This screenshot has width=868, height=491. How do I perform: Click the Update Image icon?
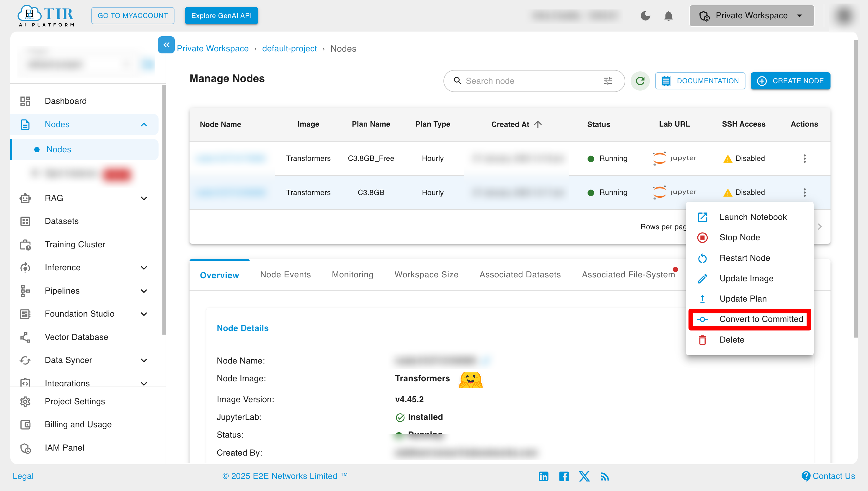tap(703, 278)
